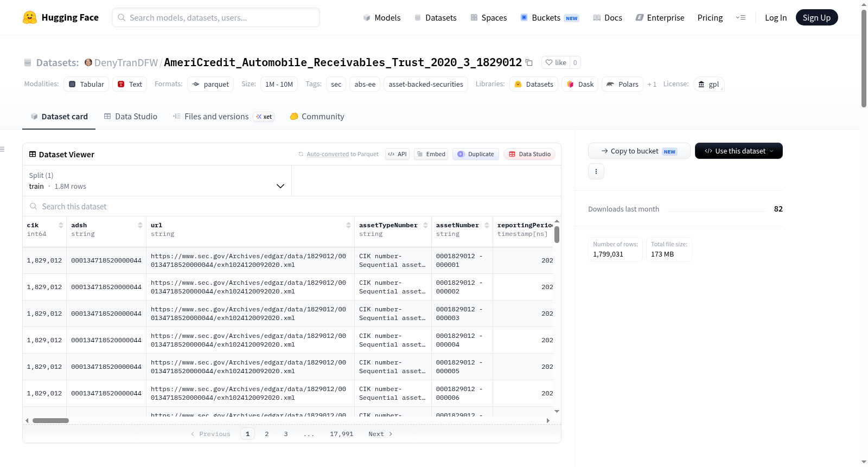The height and width of the screenshot is (467, 868).
Task: Switch to the Data Studio tab
Action: 130,116
